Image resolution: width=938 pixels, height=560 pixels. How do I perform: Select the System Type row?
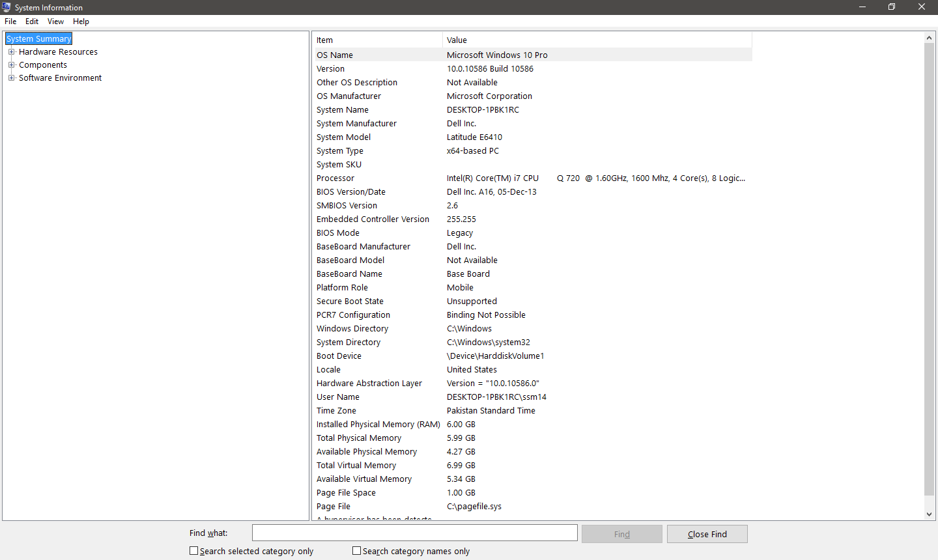point(532,150)
